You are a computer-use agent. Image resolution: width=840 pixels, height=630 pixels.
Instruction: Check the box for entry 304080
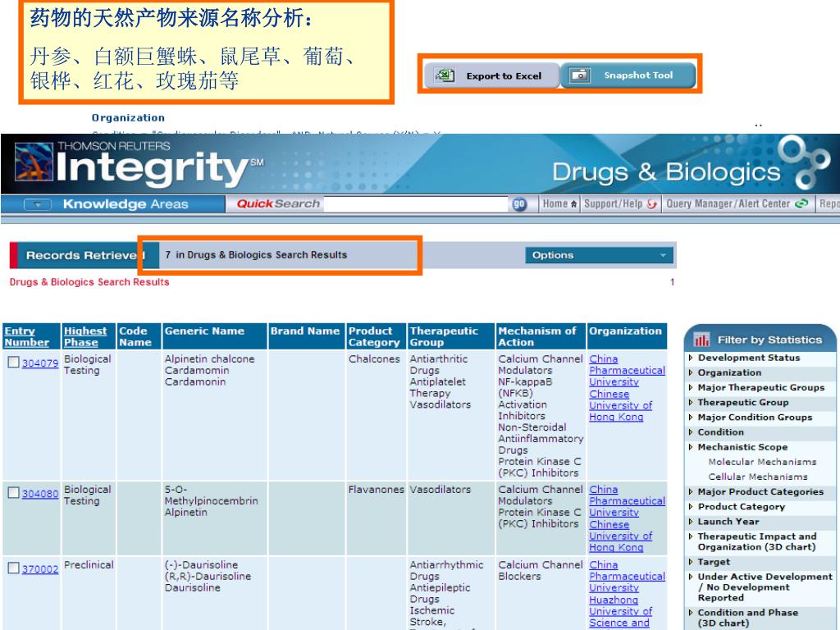13,493
